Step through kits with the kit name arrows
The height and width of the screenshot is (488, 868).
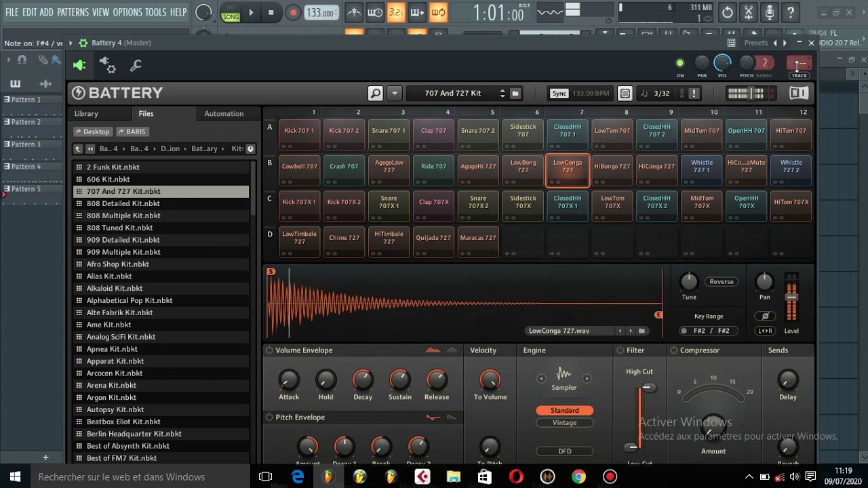pyautogui.click(x=502, y=94)
